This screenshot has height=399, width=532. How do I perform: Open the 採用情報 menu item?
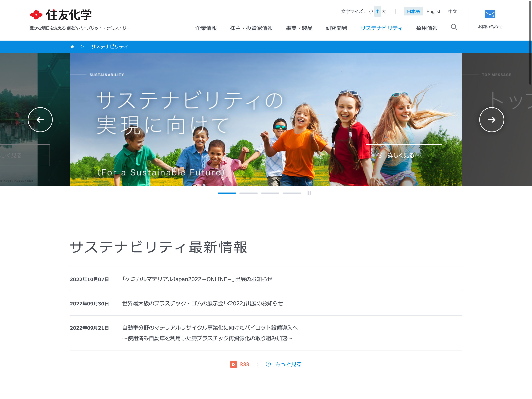(427, 28)
